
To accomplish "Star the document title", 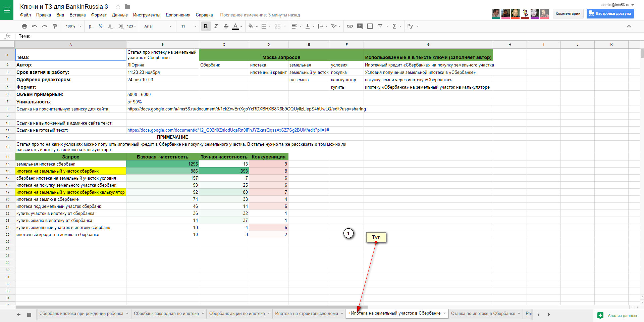I will coord(118,7).
